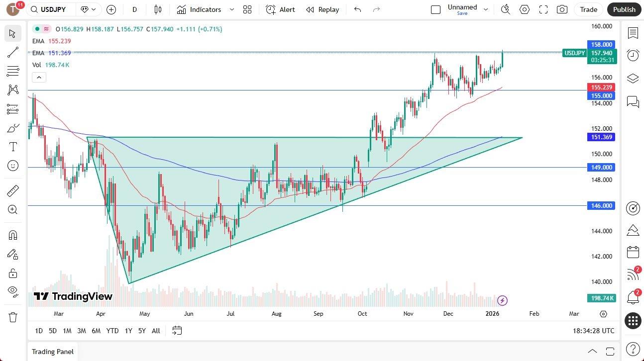Select the 1Y range tab
Image resolution: width=644 pixels, height=361 pixels.
[128, 330]
